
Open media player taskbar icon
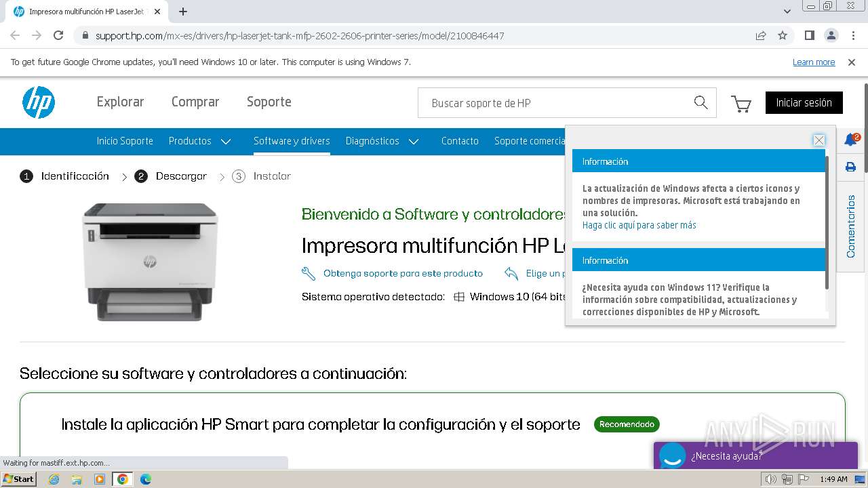tap(100, 479)
